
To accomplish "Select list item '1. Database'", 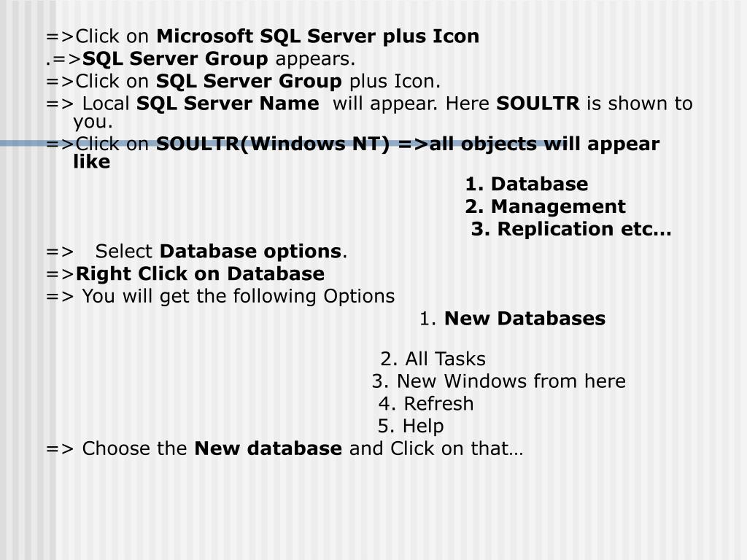I will pyautogui.click(x=527, y=184).
